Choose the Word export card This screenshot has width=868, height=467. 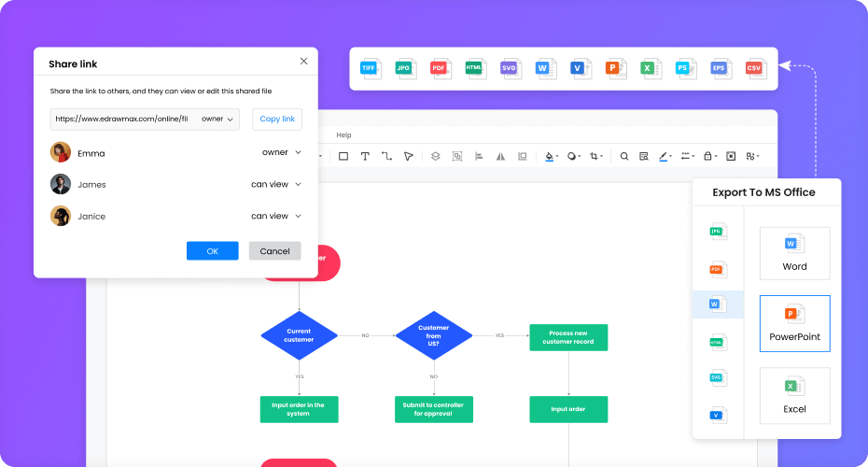click(x=794, y=253)
